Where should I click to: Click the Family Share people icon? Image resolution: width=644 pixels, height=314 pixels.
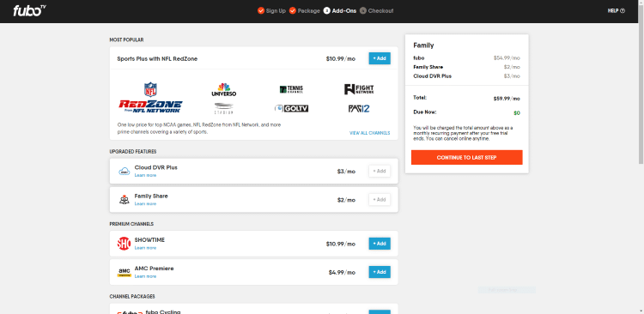coord(124,200)
